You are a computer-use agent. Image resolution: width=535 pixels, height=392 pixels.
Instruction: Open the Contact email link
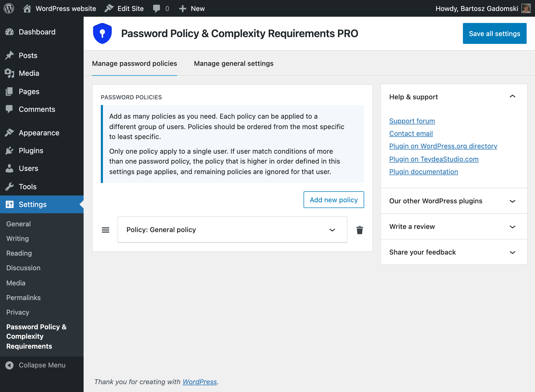tap(411, 134)
